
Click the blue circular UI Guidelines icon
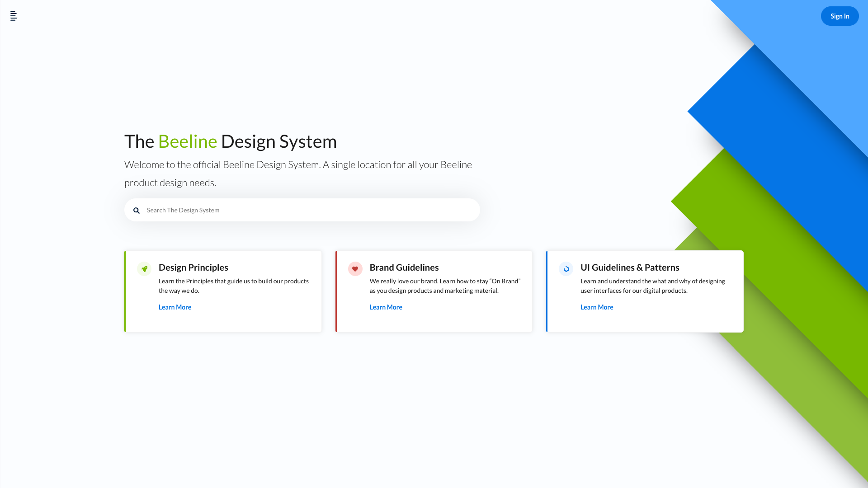coord(566,269)
